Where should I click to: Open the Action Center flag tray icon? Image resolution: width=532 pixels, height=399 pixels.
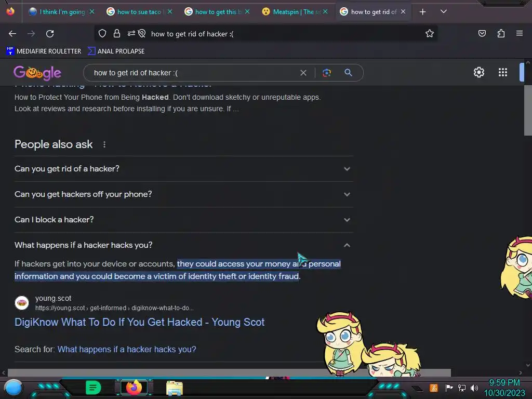449,388
